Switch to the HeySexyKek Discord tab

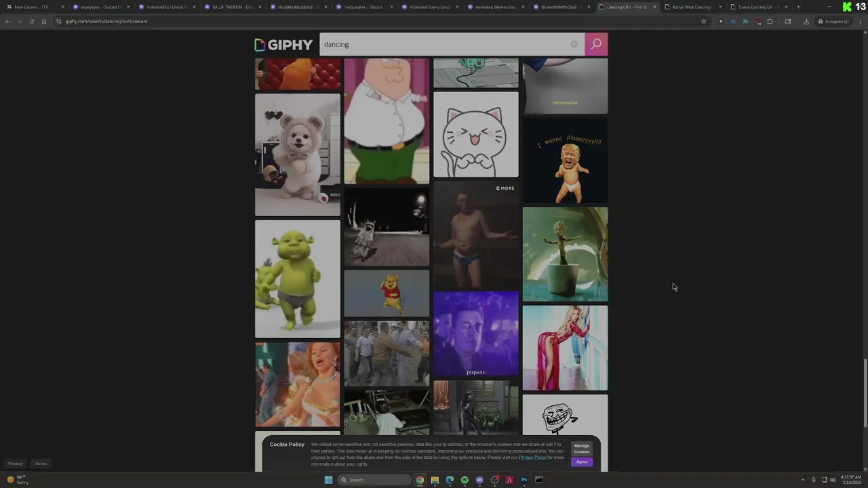click(363, 7)
